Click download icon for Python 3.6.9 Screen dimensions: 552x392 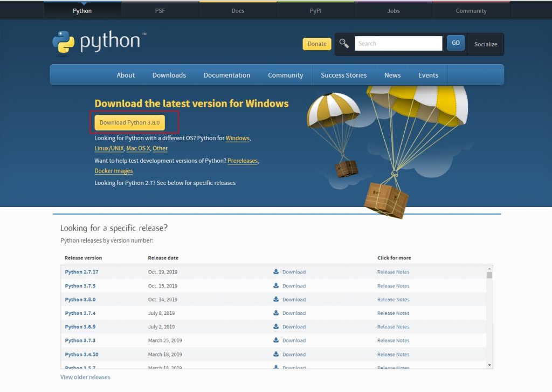(276, 327)
